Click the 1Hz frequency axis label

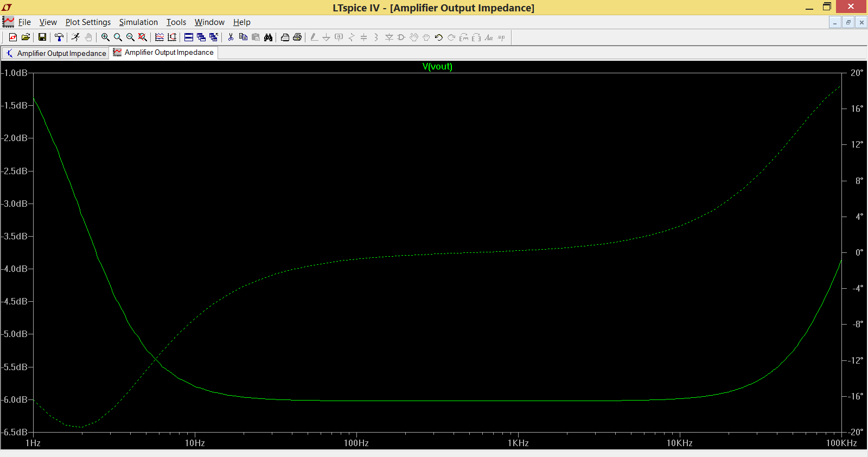[33, 443]
